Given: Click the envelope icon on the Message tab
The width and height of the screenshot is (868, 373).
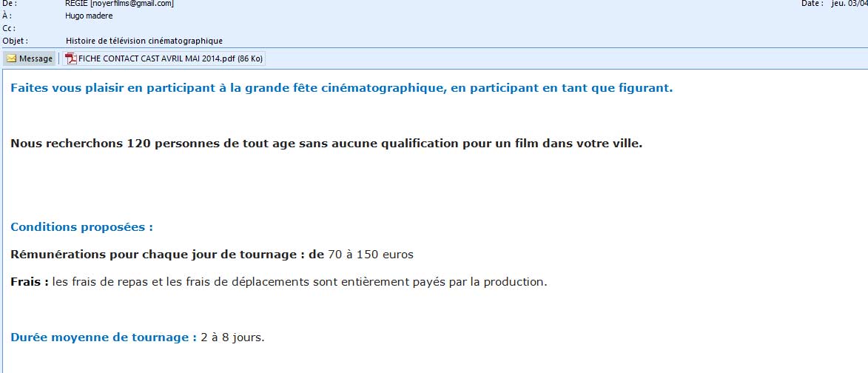Looking at the screenshot, I should point(11,58).
